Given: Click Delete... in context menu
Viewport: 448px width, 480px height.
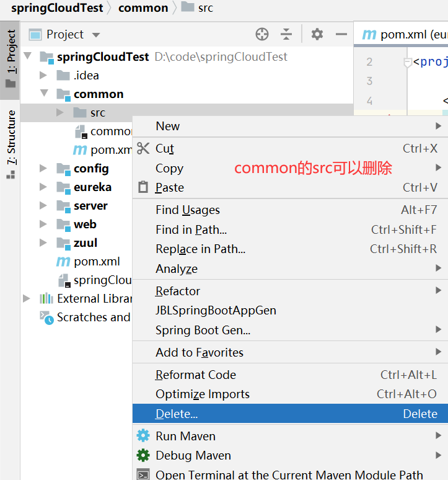Looking at the screenshot, I should point(290,414).
